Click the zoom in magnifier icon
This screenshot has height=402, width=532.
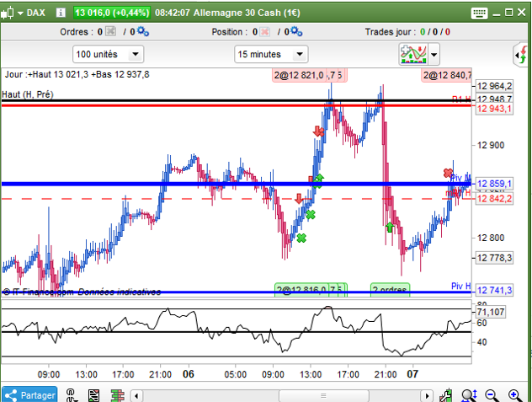(x=514, y=395)
